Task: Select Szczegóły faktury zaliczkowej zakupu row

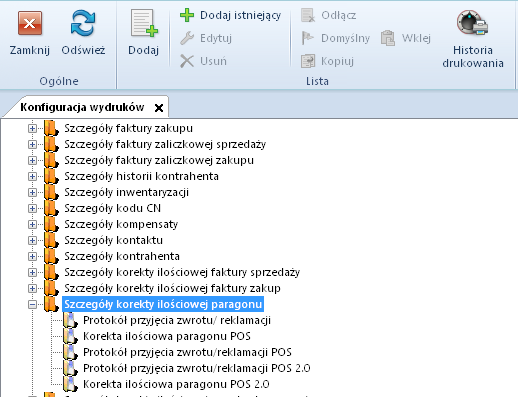Action: 159,160
